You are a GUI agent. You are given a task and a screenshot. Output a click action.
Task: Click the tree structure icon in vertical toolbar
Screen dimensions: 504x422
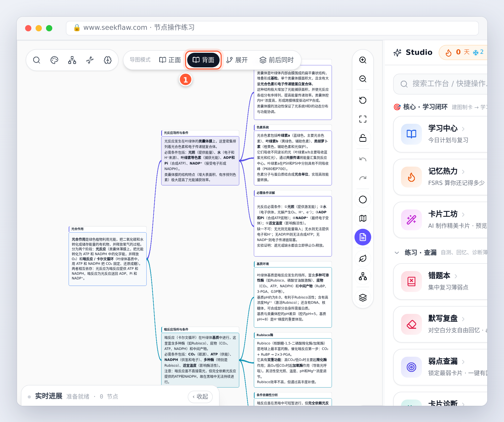tap(363, 276)
